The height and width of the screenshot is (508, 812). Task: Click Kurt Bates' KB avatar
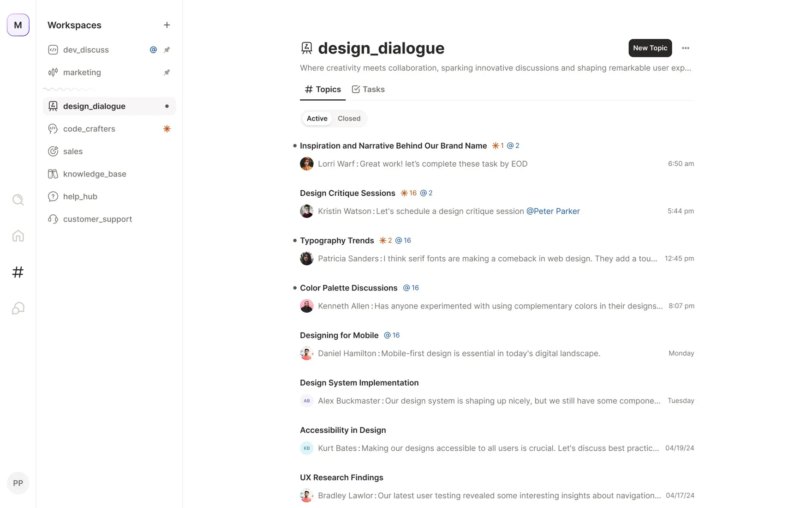click(x=307, y=448)
